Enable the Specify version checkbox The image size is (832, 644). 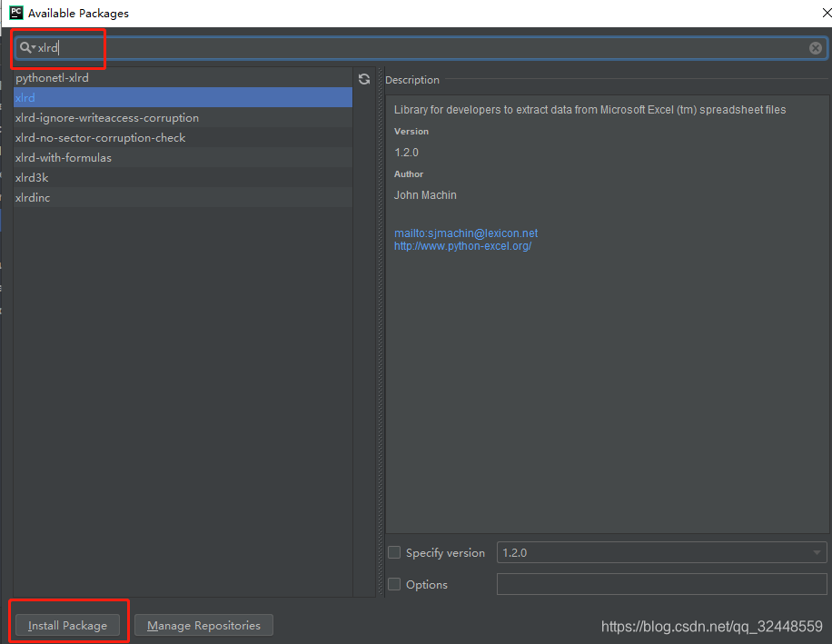point(394,552)
